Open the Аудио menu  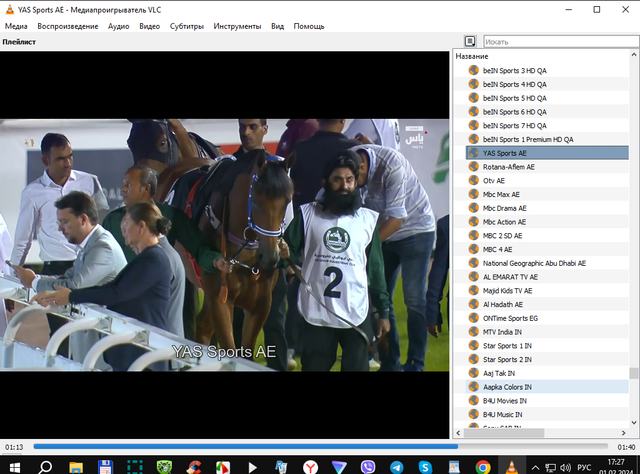tap(118, 26)
